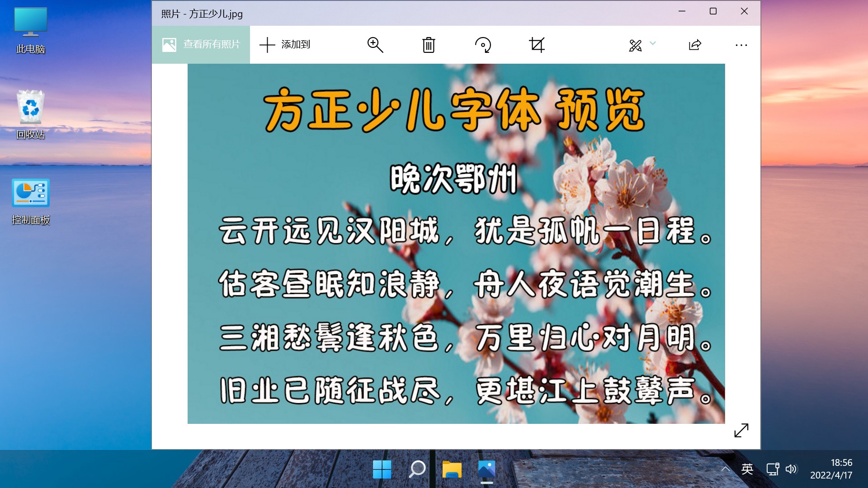Toggle the 英 input method indicator
The height and width of the screenshot is (488, 868).
point(747,469)
